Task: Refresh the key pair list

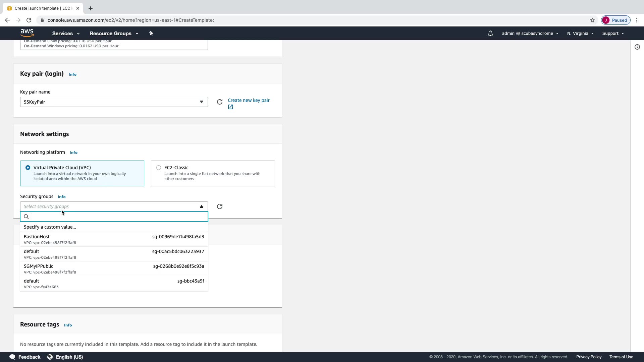Action: (x=220, y=102)
